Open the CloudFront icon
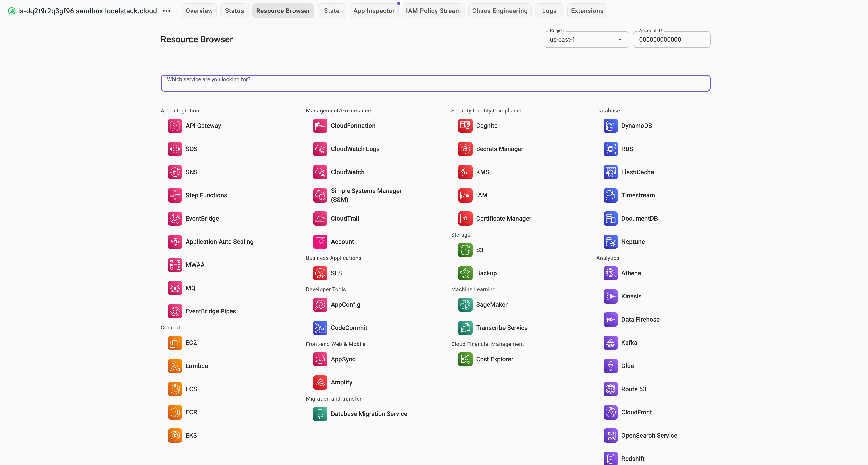The height and width of the screenshot is (465, 868). [611, 413]
